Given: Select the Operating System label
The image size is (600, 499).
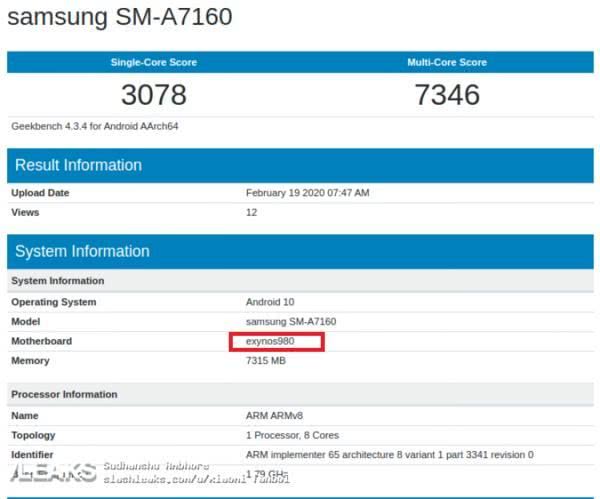Looking at the screenshot, I should 54,302.
